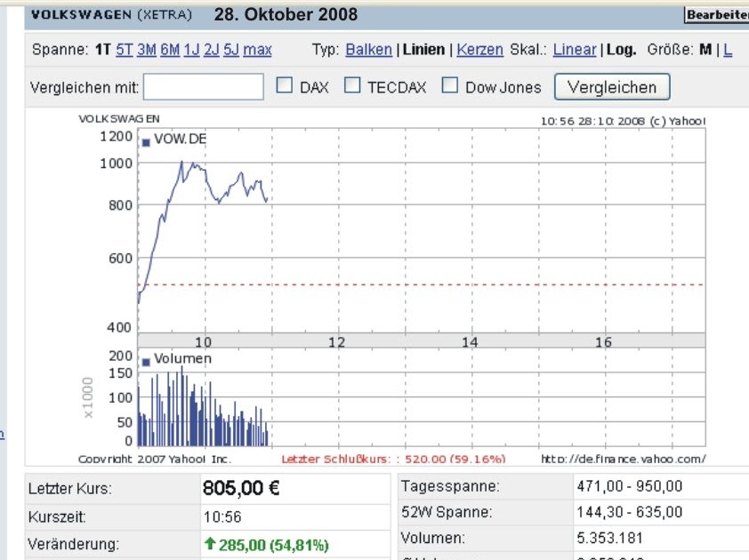This screenshot has width=749, height=560.
Task: Click the VOW.DE legend square icon
Action: tap(146, 142)
